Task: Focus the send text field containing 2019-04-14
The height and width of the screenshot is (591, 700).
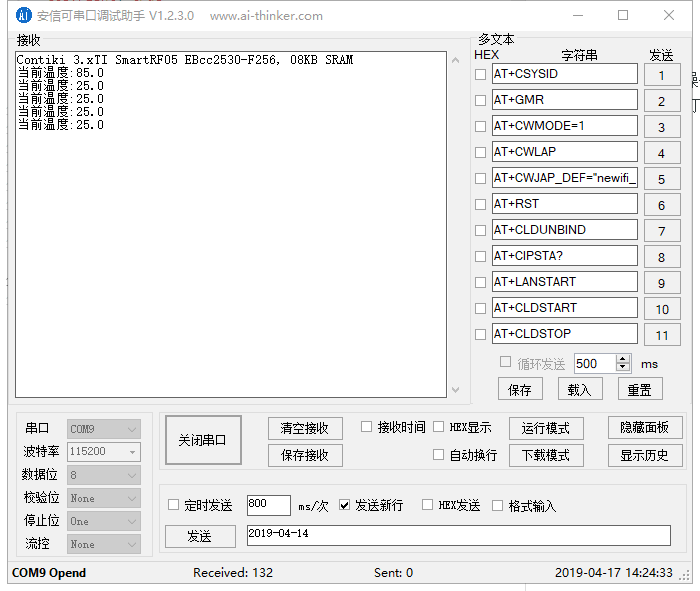Action: point(458,535)
